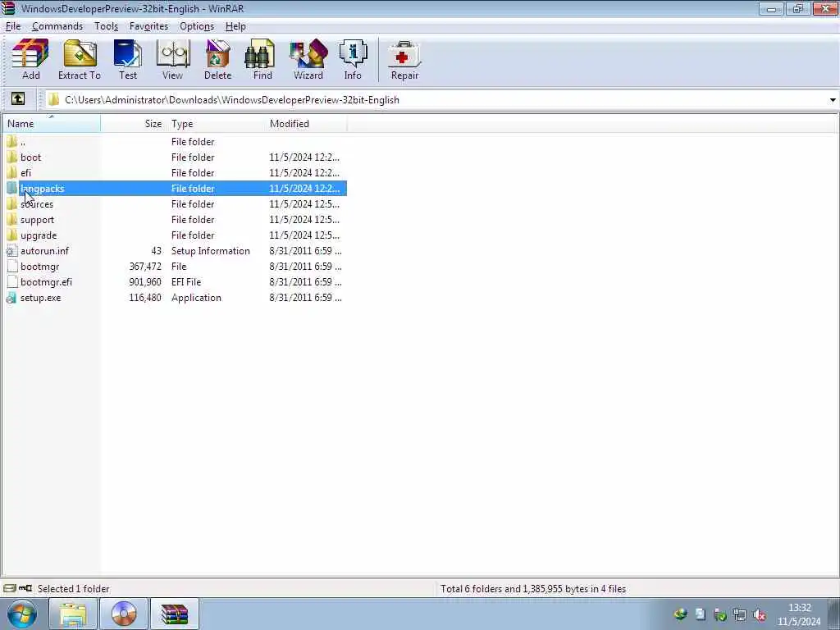Launch the Wizard tool

pos(308,59)
